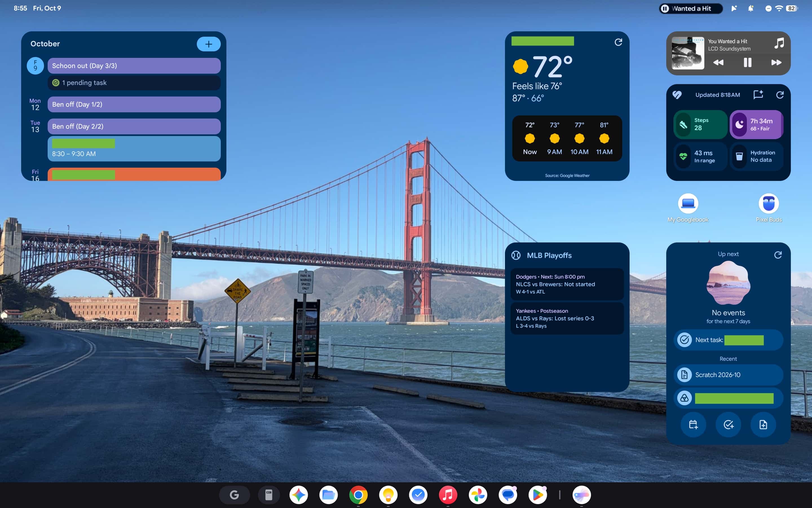The image size is (812, 508).
Task: Refresh the Up next widget
Action: [x=778, y=255]
